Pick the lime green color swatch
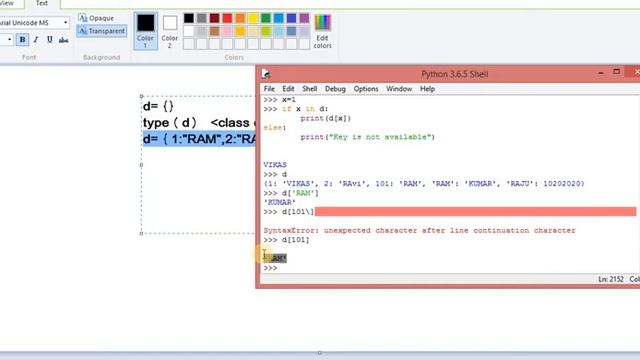The image size is (640, 360). [x=266, y=31]
